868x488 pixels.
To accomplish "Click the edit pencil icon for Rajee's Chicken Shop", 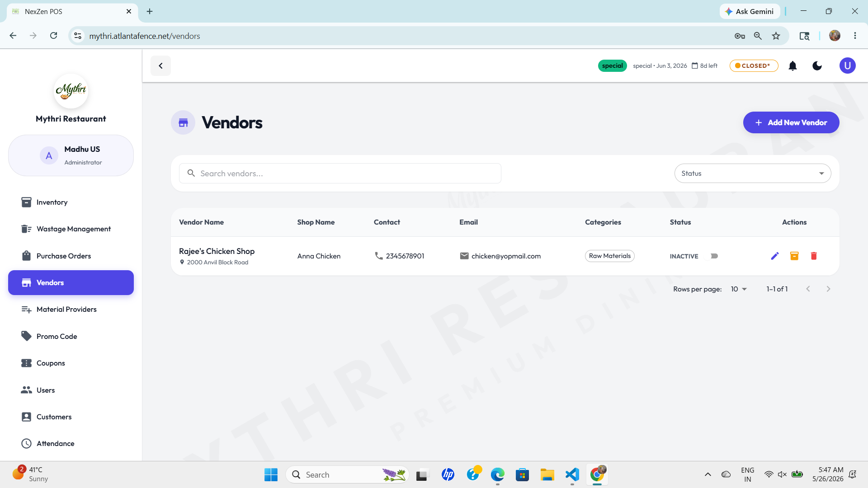I will pos(775,256).
